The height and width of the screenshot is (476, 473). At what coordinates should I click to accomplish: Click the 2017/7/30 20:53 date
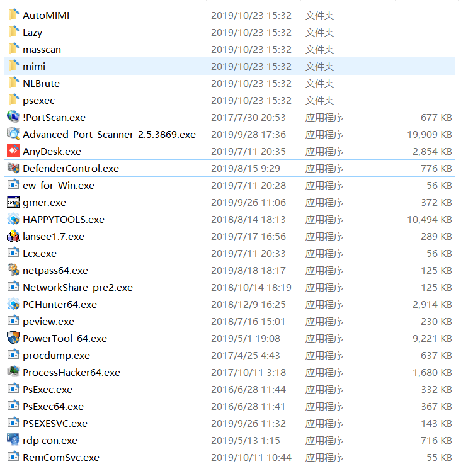[248, 118]
